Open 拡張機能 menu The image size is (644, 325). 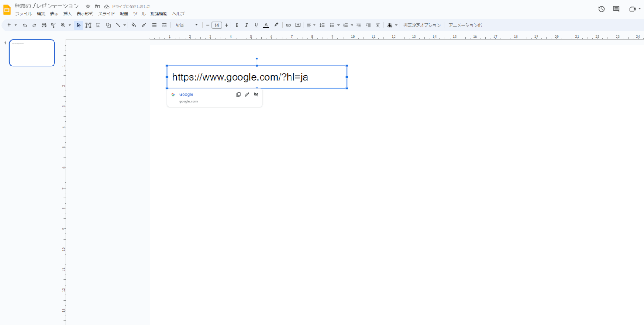pyautogui.click(x=159, y=14)
